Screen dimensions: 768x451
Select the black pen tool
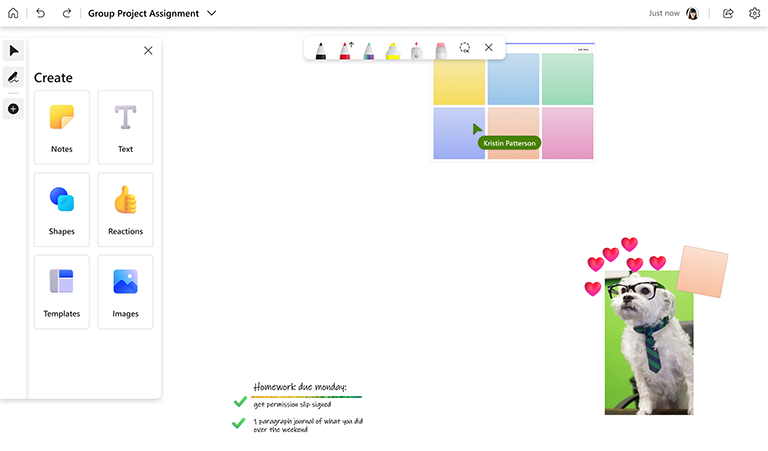coord(320,49)
